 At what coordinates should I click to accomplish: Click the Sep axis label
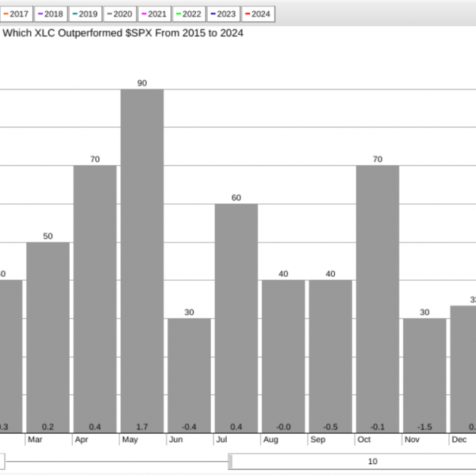pyautogui.click(x=317, y=440)
